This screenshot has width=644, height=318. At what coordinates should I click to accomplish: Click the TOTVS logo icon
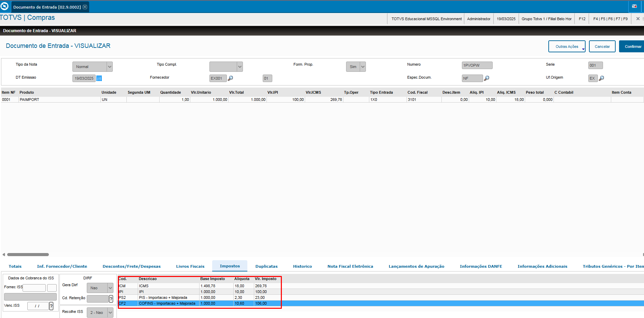pyautogui.click(x=4, y=6)
